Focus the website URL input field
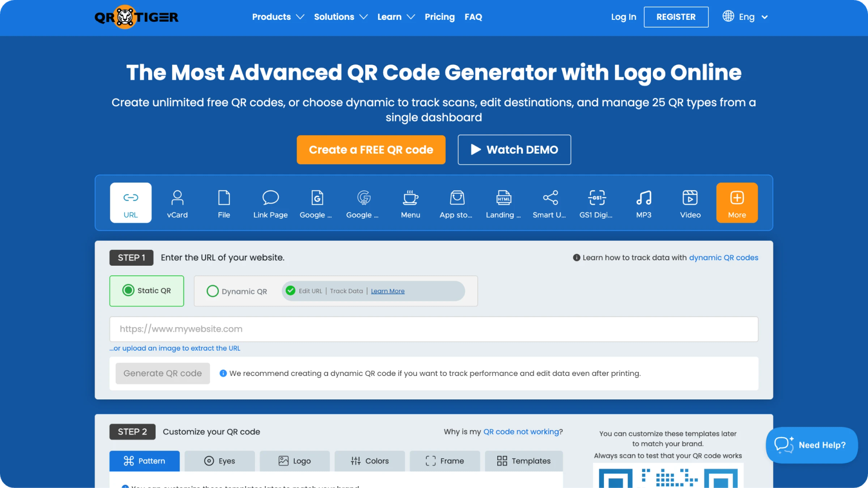868x488 pixels. tap(434, 329)
